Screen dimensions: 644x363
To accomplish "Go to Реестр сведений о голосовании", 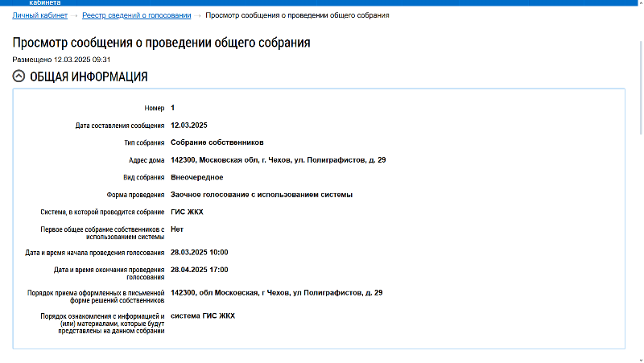I will [x=136, y=15].
